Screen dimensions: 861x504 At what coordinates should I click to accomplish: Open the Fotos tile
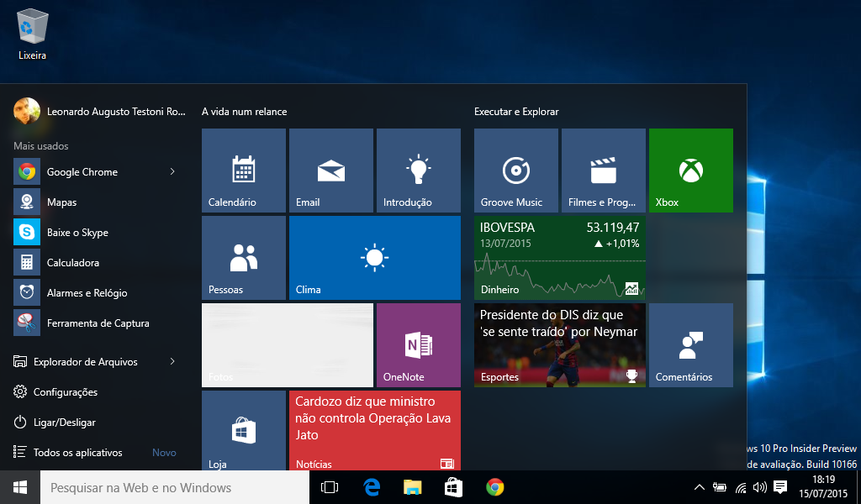coord(288,345)
